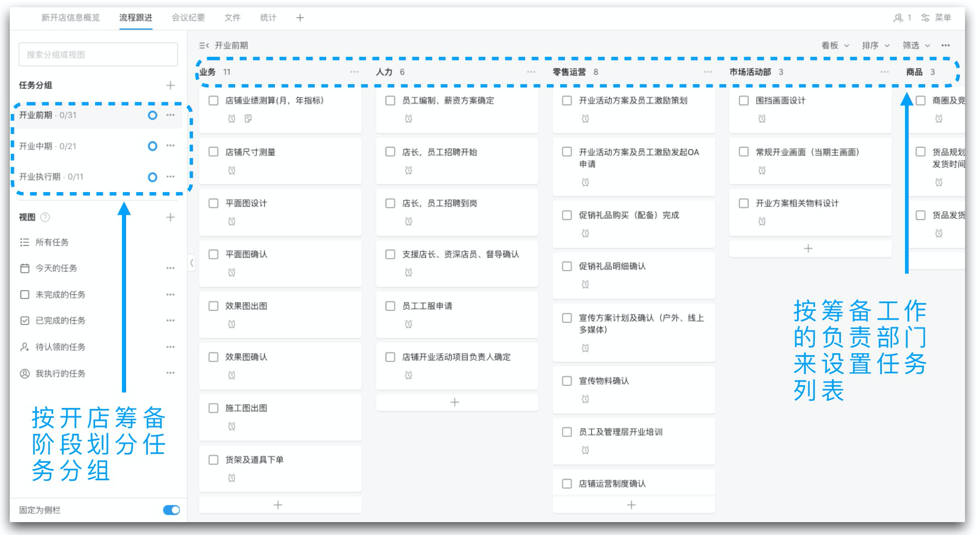Switch to the 新开店信息概览 tab
Viewport: 980px width, 535px height.
point(71,18)
